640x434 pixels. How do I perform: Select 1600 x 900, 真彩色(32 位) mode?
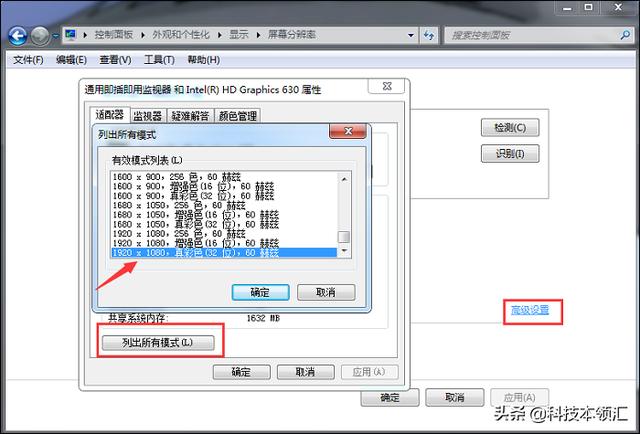click(224, 196)
